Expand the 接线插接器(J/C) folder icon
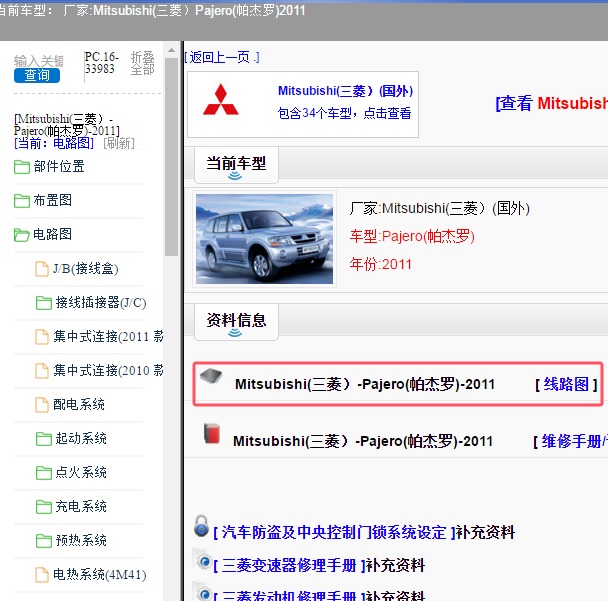The image size is (608, 601). pyautogui.click(x=43, y=303)
